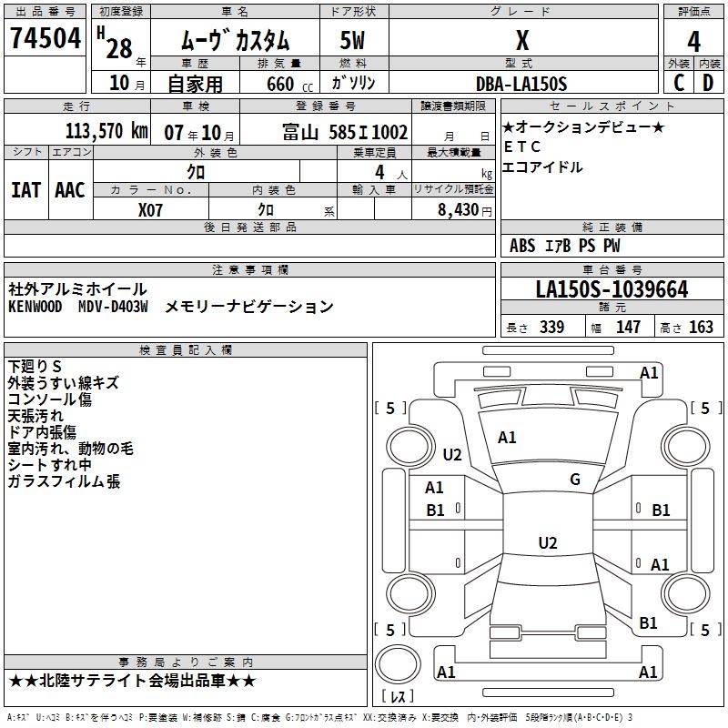Click the colour number X07

150,210
